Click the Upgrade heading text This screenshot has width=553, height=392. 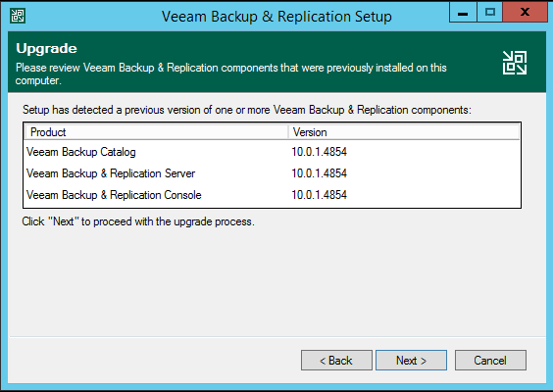(x=46, y=49)
